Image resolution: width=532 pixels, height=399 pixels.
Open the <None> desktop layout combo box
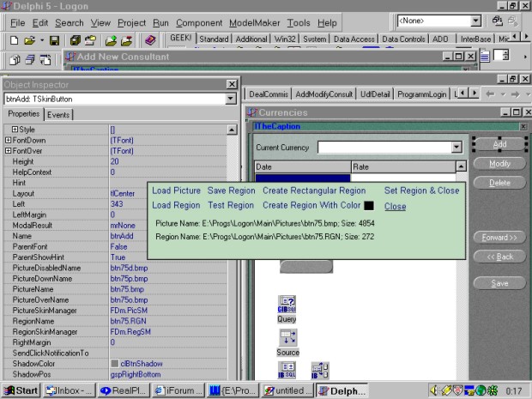[x=475, y=21]
